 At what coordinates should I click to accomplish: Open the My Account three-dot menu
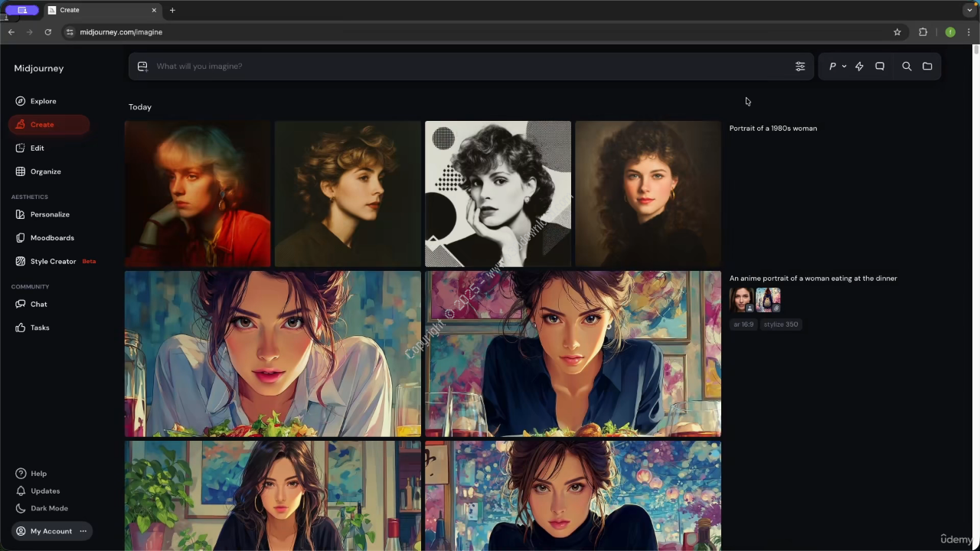pyautogui.click(x=83, y=531)
